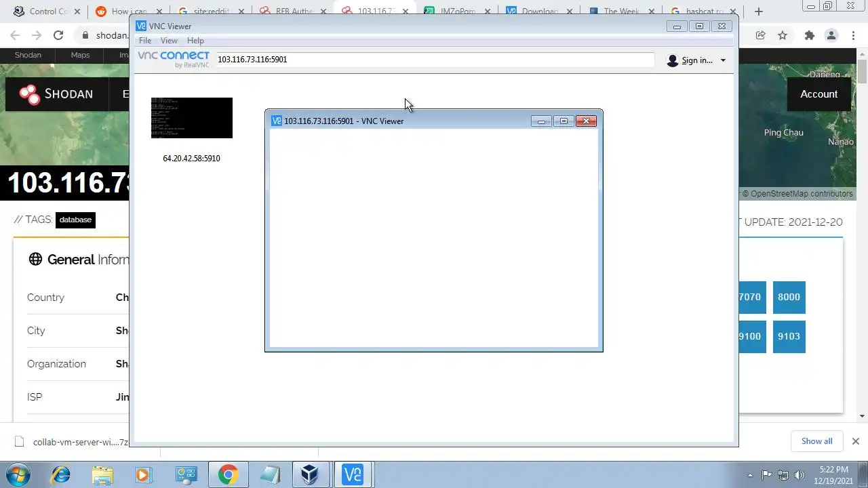868x488 pixels.
Task: Click the VNC Viewer taskbar icon
Action: click(352, 474)
